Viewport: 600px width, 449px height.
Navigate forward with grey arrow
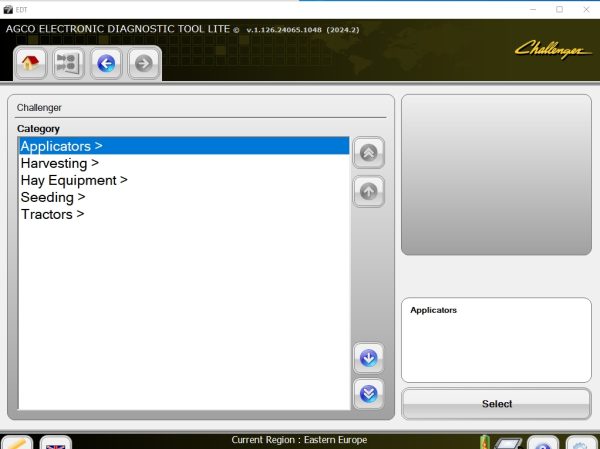pyautogui.click(x=143, y=63)
